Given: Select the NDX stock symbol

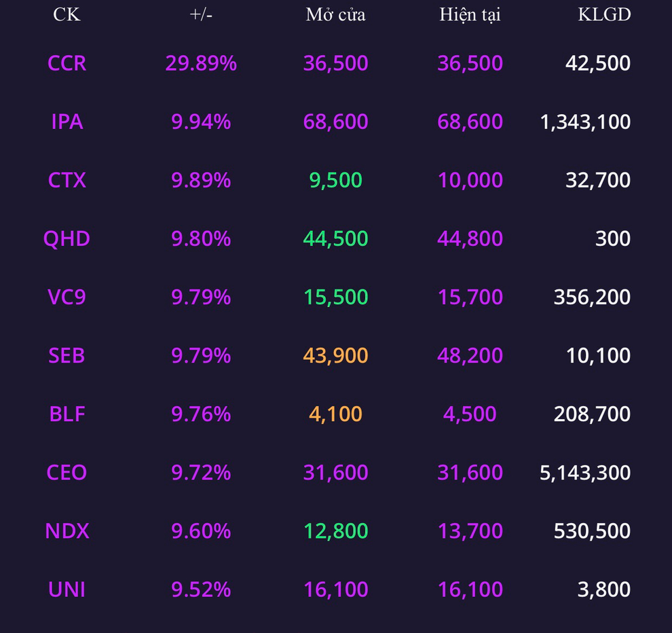Looking at the screenshot, I should [x=67, y=530].
